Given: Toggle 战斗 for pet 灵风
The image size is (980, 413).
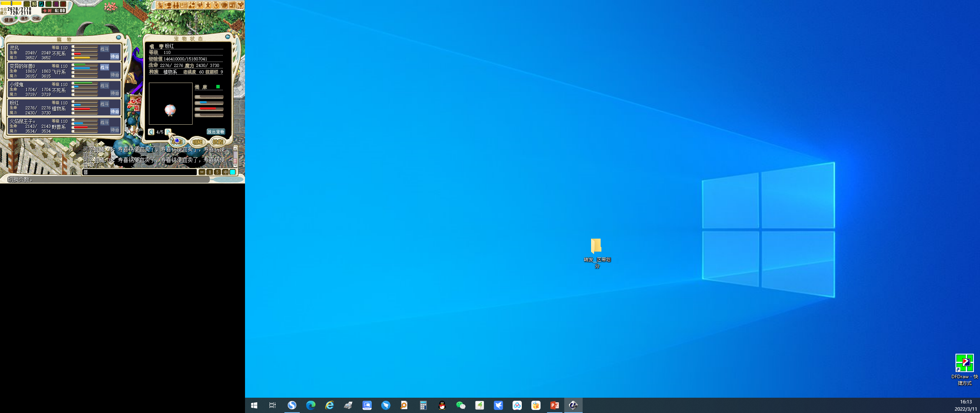Looking at the screenshot, I should pyautogui.click(x=105, y=49).
